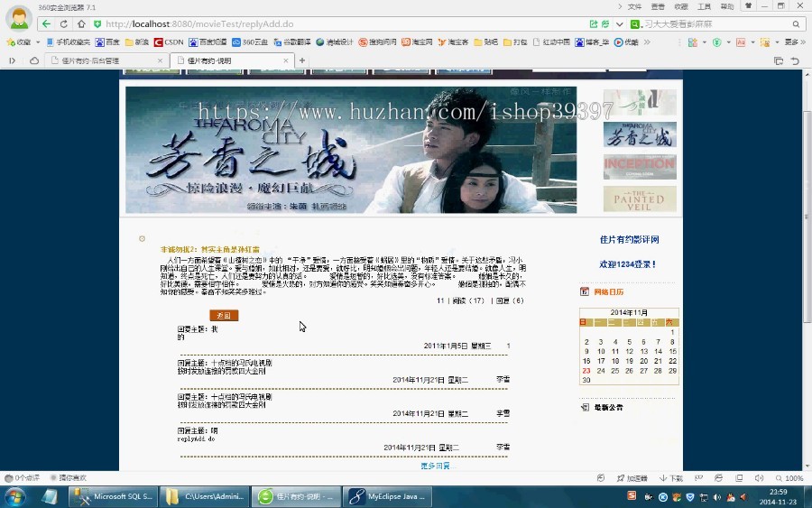Click the search box in browser toolbar
812x508 pixels.
click(x=717, y=23)
